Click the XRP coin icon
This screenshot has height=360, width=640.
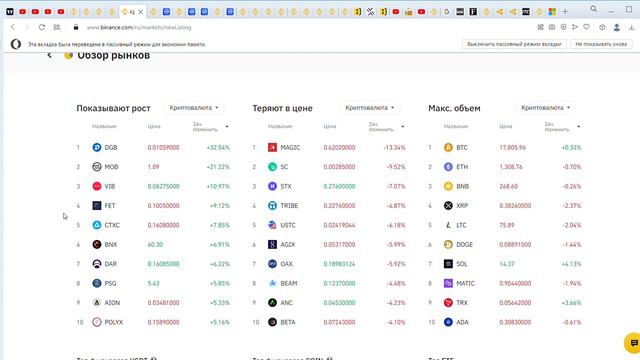pos(448,205)
